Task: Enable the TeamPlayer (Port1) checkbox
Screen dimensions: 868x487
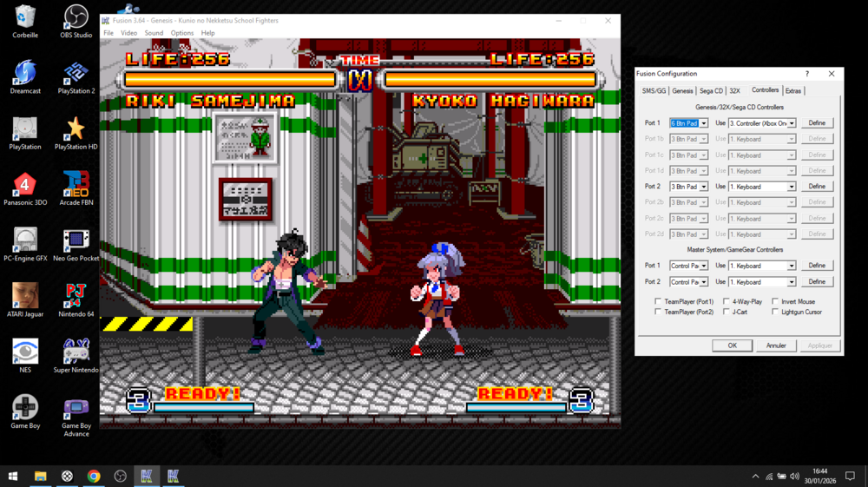Action: coord(658,302)
